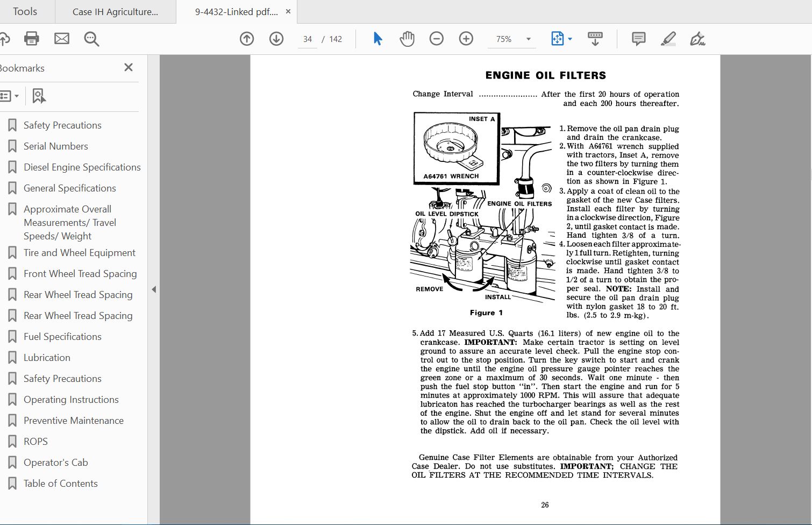812x525 pixels.
Task: Zoom in with the plus button
Action: pos(466,39)
